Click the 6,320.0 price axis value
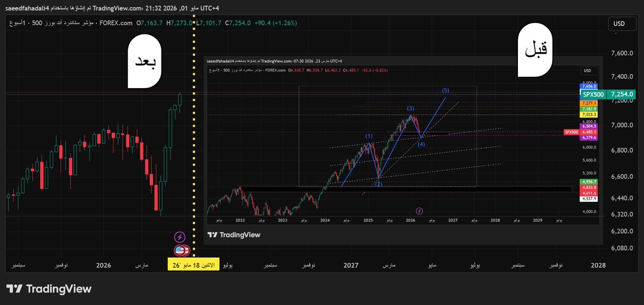This screenshot has width=644, height=305. 621,214
